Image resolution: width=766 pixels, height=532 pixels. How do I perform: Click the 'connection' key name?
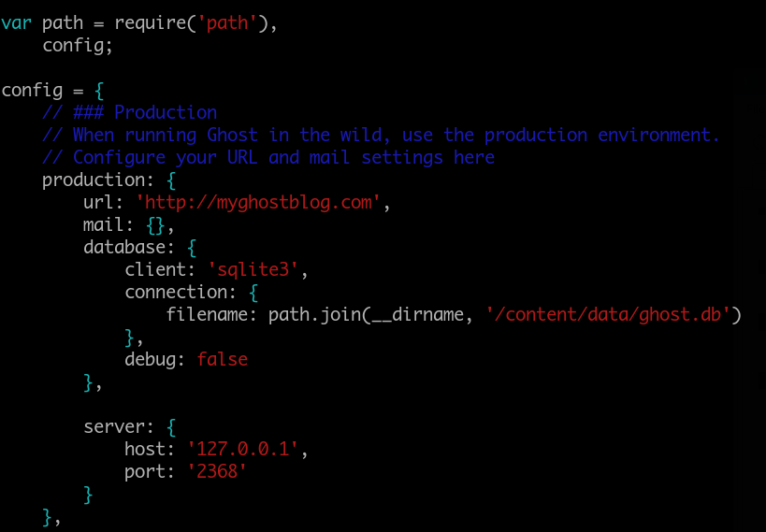(176, 292)
